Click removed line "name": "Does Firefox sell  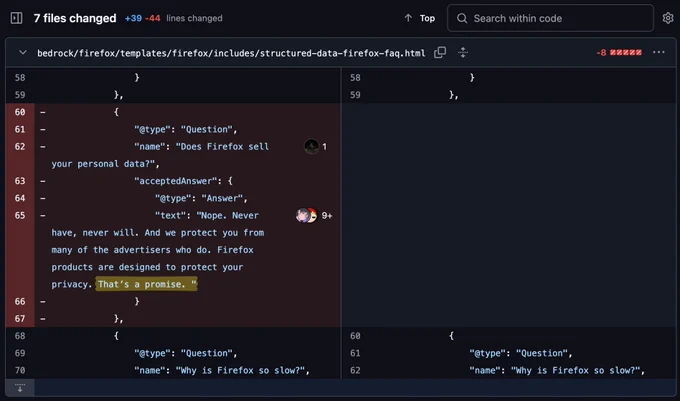pyautogui.click(x=202, y=147)
